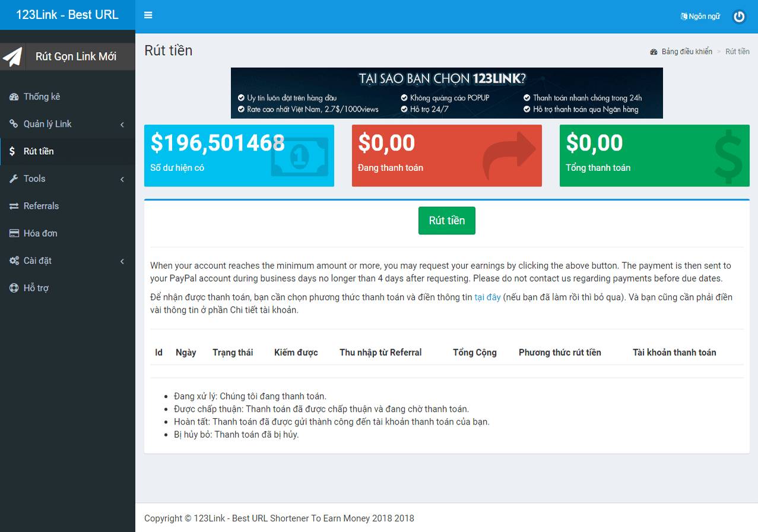This screenshot has width=758, height=532.
Task: Open the Ngôn ngữ language dropdown
Action: click(700, 17)
